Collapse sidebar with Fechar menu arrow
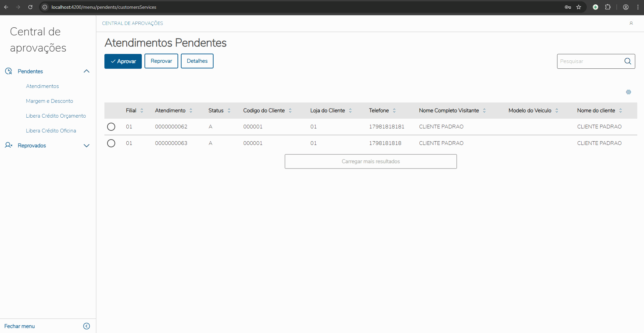This screenshot has width=644, height=333. pyautogui.click(x=87, y=326)
